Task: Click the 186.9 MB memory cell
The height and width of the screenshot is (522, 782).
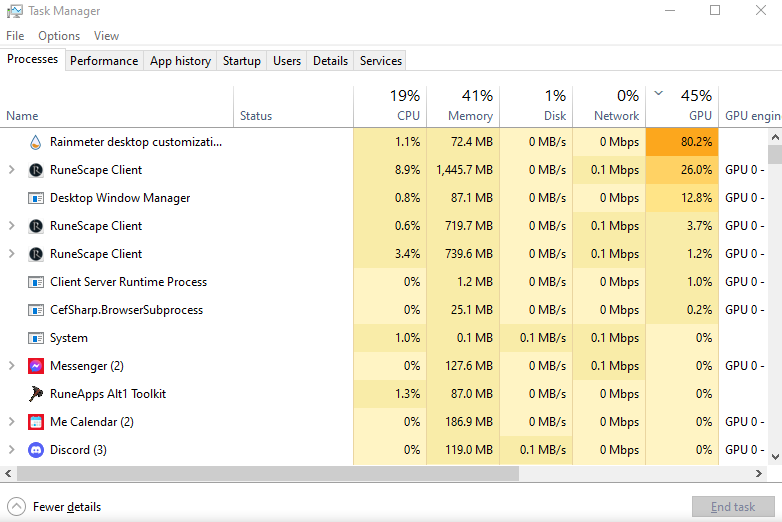Action: pyautogui.click(x=463, y=422)
